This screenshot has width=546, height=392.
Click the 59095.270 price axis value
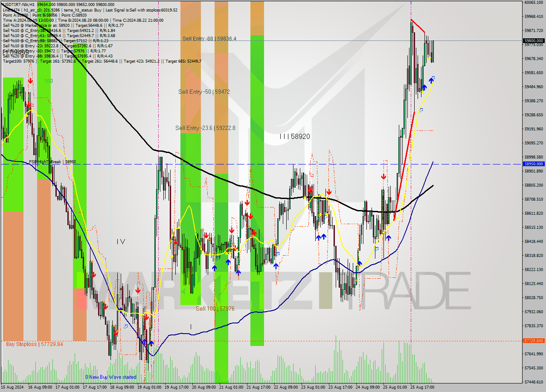pyautogui.click(x=534, y=143)
